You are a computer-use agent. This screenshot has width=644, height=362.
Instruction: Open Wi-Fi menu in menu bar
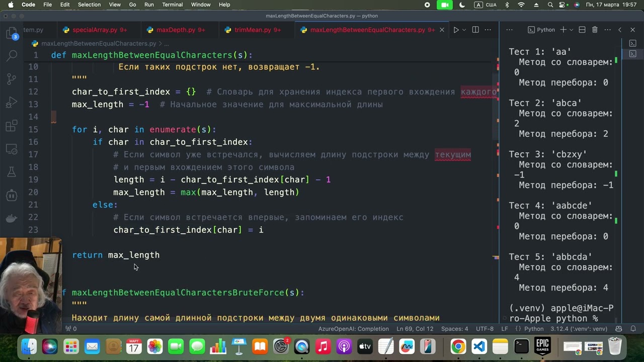[x=521, y=5]
